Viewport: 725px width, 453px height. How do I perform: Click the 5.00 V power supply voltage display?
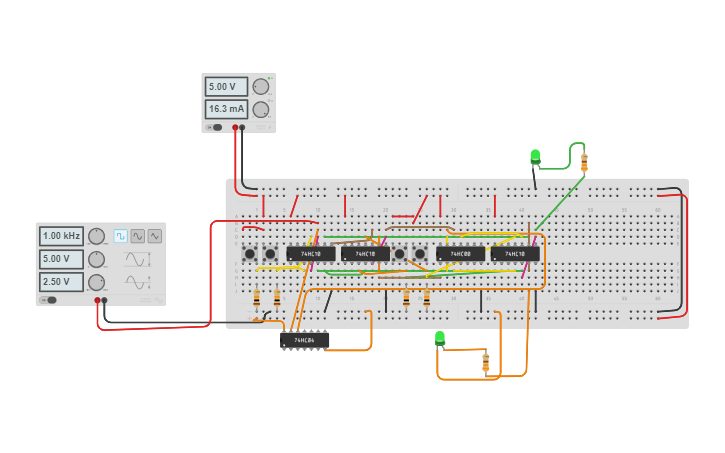click(x=226, y=87)
